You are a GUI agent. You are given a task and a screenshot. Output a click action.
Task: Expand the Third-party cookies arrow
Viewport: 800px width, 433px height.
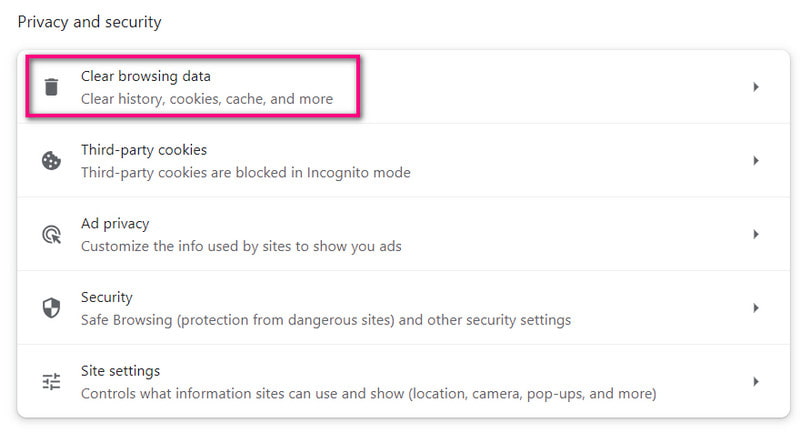(x=756, y=161)
